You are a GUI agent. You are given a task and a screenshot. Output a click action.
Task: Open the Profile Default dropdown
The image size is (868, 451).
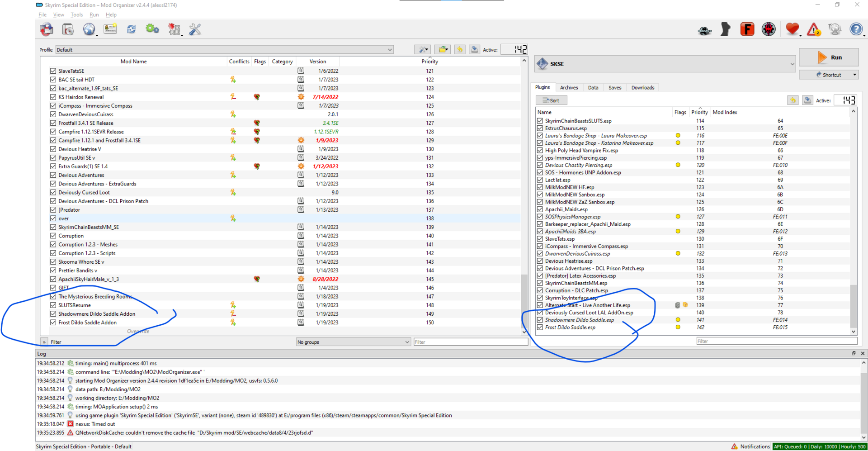[224, 50]
